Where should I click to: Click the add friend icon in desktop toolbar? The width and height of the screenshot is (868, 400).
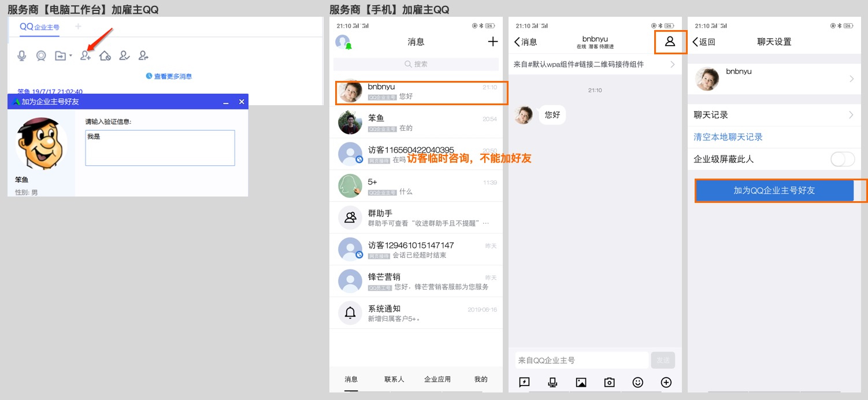(x=86, y=55)
